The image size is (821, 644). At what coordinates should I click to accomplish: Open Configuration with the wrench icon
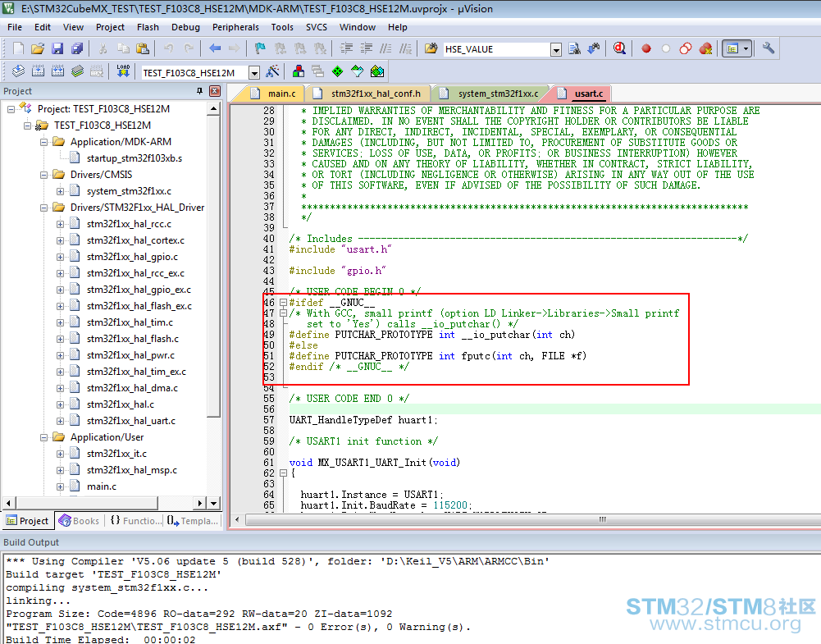click(769, 48)
